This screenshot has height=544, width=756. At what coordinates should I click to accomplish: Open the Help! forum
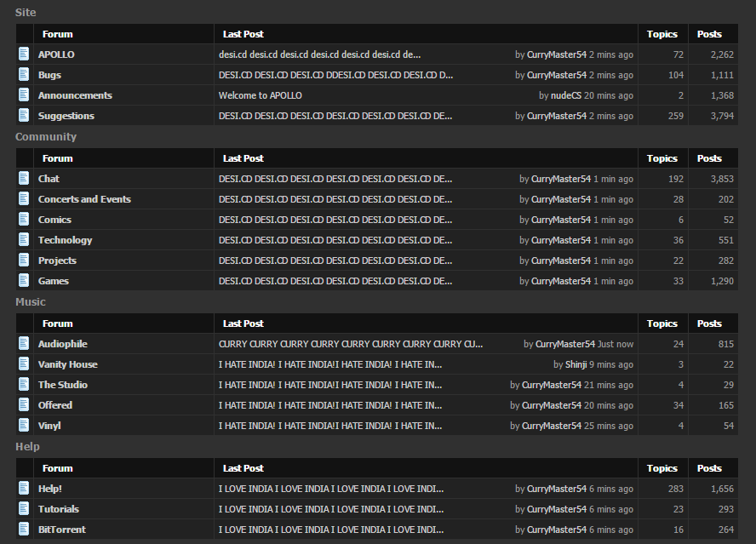click(x=50, y=489)
